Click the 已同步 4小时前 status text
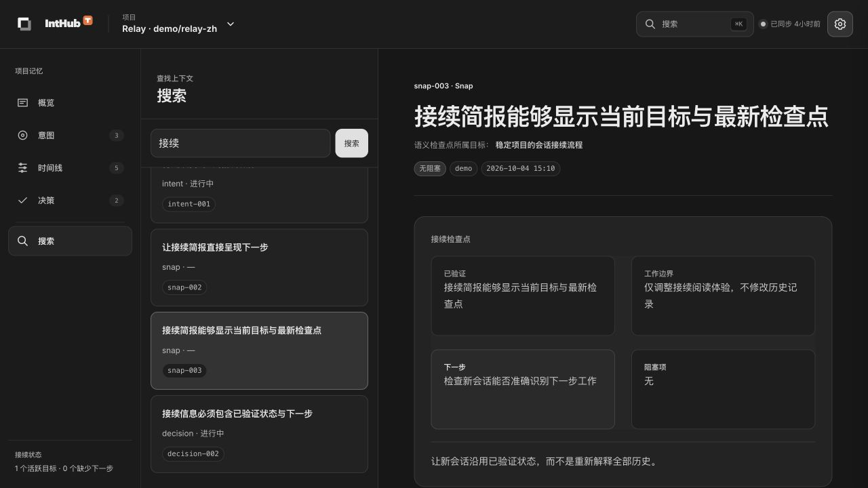This screenshot has width=868, height=488. (795, 24)
